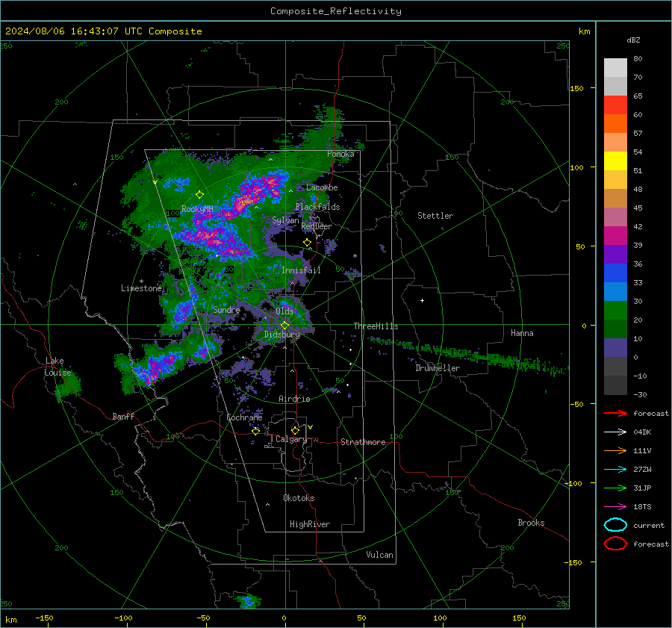This screenshot has width=672, height=628.
Task: Click the Innisfail town label
Action: [x=301, y=270]
